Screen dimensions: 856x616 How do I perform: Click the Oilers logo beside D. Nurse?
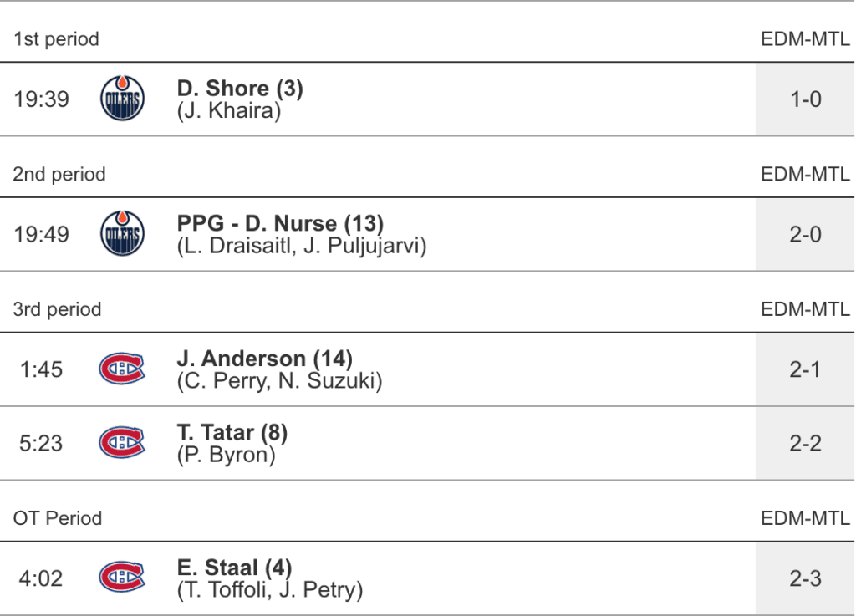pyautogui.click(x=122, y=234)
